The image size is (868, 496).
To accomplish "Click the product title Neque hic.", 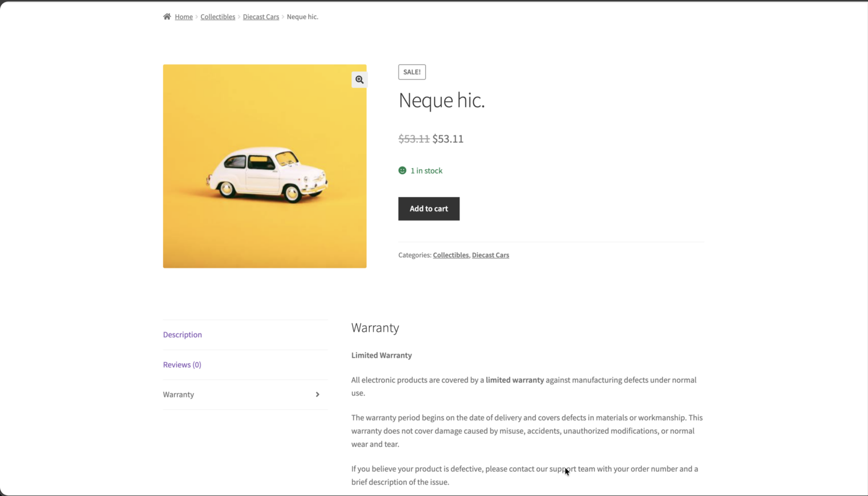I will (x=441, y=100).
